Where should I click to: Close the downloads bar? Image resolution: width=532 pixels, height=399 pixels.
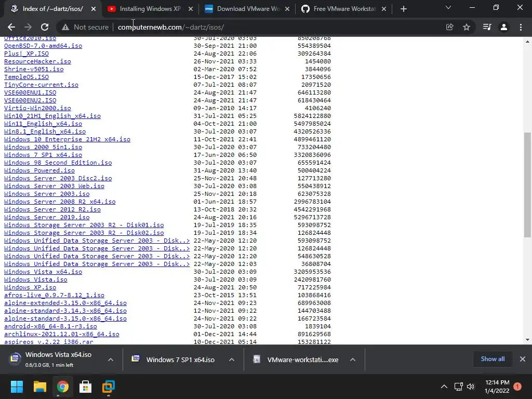tap(523, 359)
